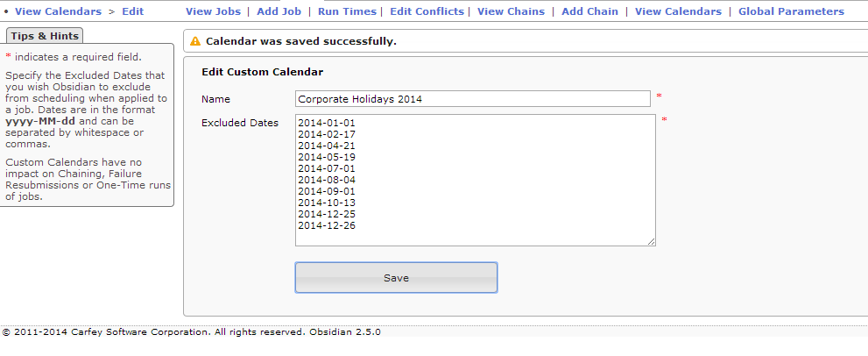Image resolution: width=868 pixels, height=356 pixels.
Task: Select Add Chain from the navigation bar
Action: click(589, 11)
